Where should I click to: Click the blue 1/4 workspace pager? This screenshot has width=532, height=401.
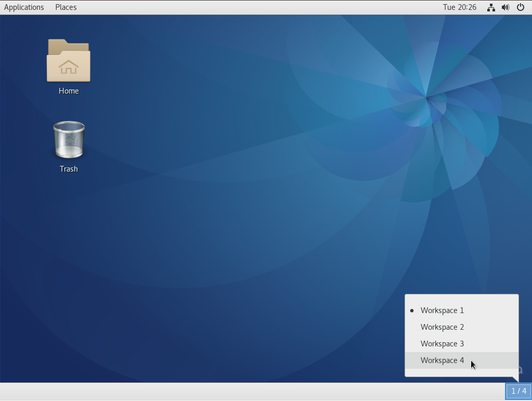click(518, 391)
